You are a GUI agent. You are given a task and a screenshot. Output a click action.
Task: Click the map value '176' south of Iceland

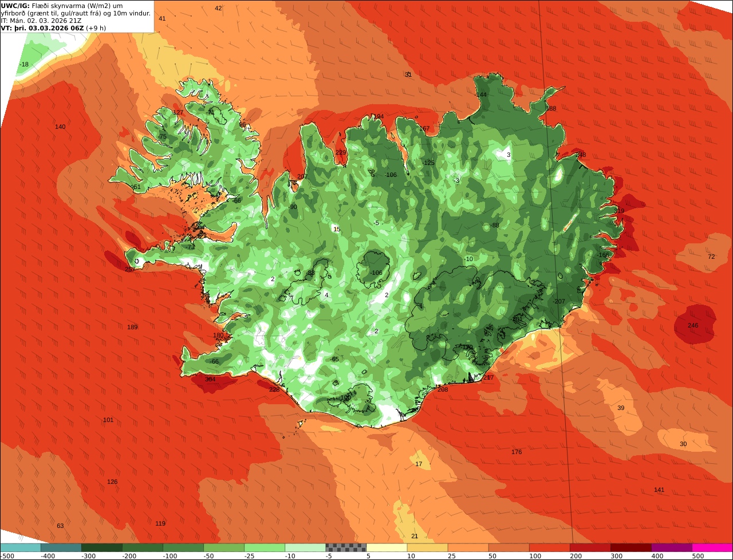click(x=517, y=452)
